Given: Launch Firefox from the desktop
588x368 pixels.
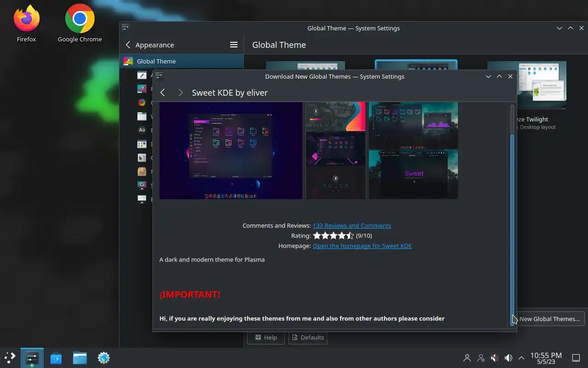Looking at the screenshot, I should 26,23.
